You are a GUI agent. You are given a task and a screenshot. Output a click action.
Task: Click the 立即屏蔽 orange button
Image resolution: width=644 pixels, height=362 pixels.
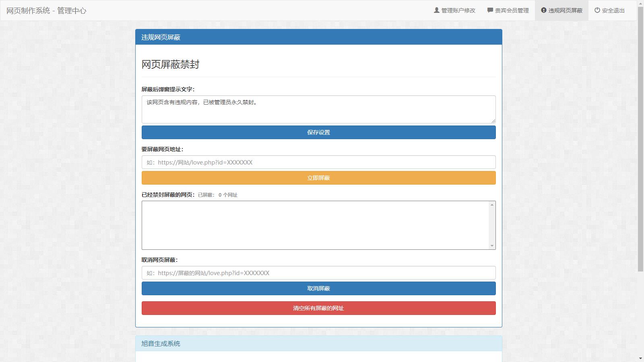[x=318, y=177]
